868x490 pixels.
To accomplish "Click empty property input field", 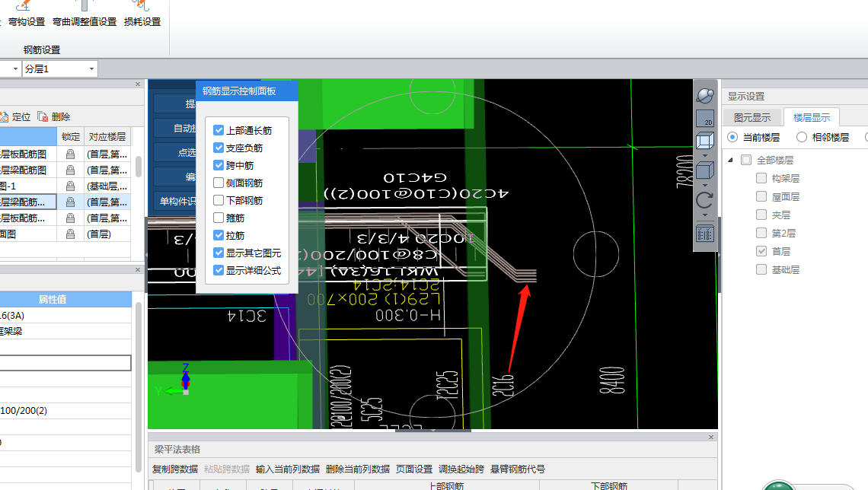I will (65, 363).
